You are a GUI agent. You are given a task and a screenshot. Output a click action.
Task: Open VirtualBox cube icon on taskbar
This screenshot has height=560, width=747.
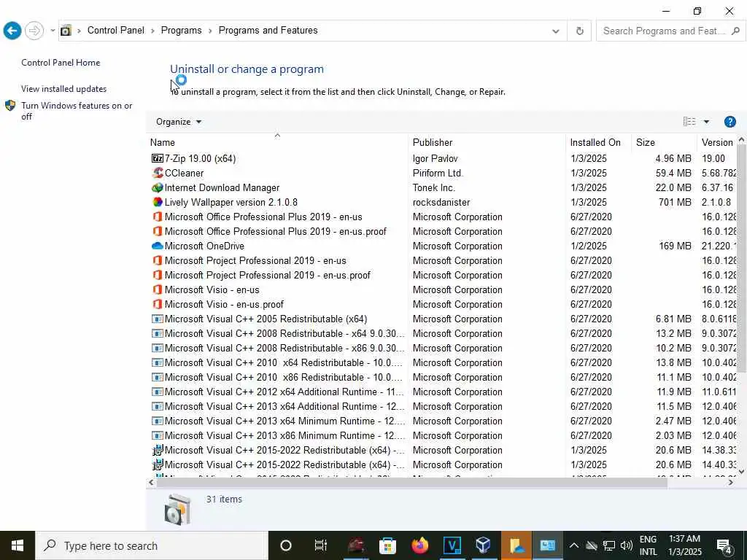[483, 545]
